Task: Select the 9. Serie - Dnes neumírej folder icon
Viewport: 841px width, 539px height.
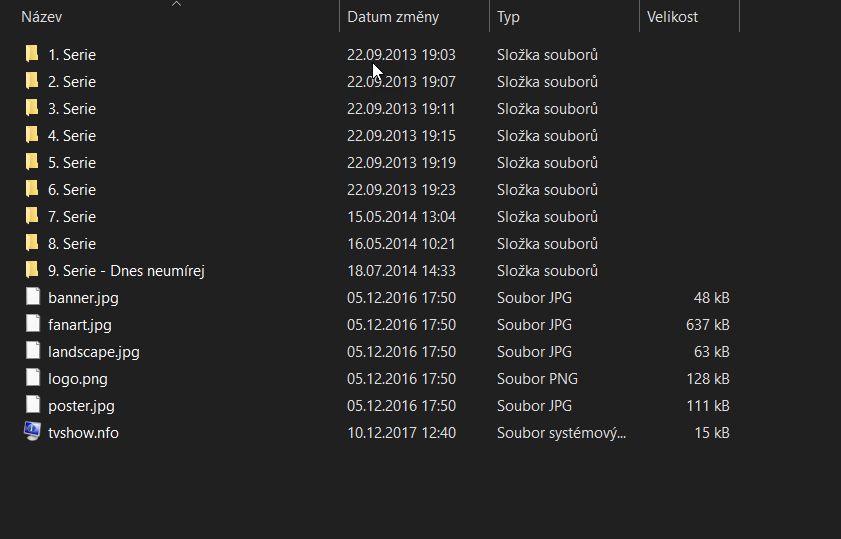Action: [x=32, y=270]
